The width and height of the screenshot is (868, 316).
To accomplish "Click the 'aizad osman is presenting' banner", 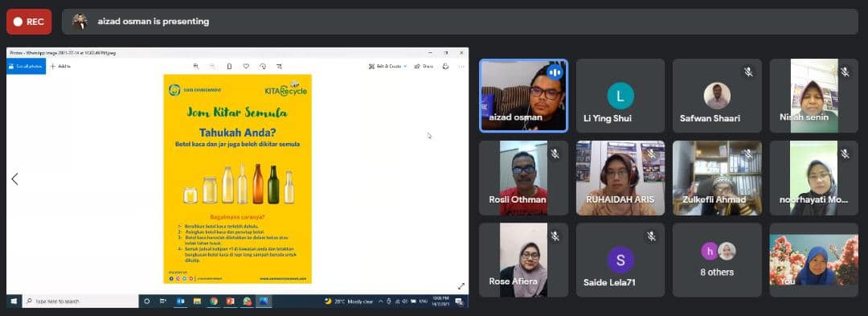I will (460, 22).
